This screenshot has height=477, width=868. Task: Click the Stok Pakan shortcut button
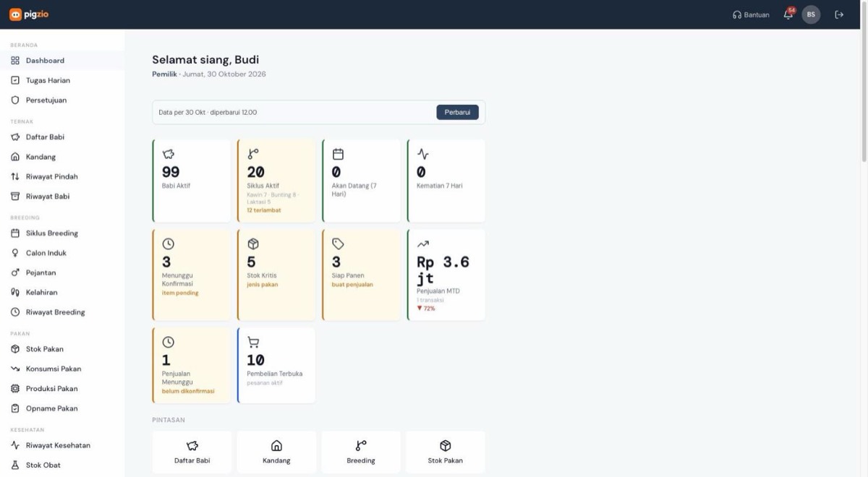(x=446, y=452)
